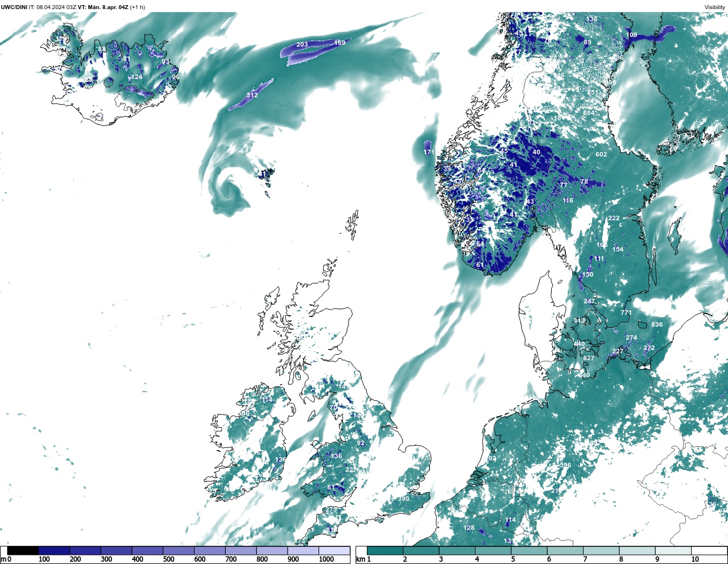Screen dimensions: 728x564
Task: Click the '222' value in central Sweden
Action: (x=614, y=218)
